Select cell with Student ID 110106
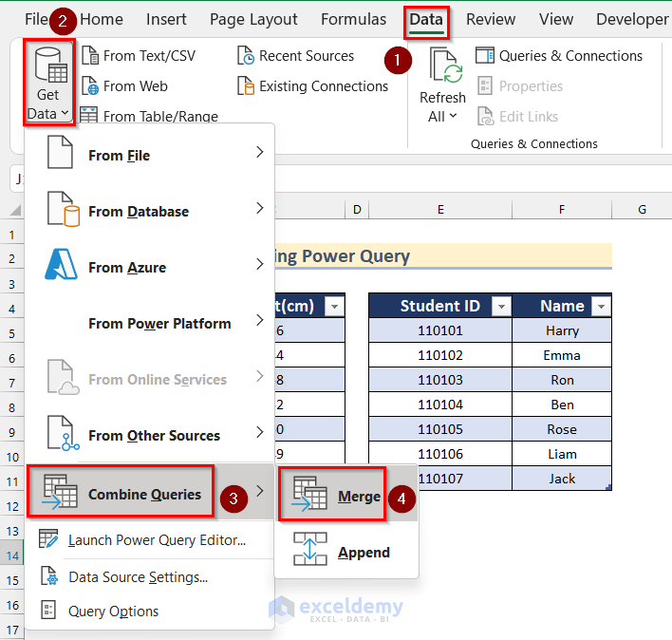The height and width of the screenshot is (640, 672). (440, 454)
